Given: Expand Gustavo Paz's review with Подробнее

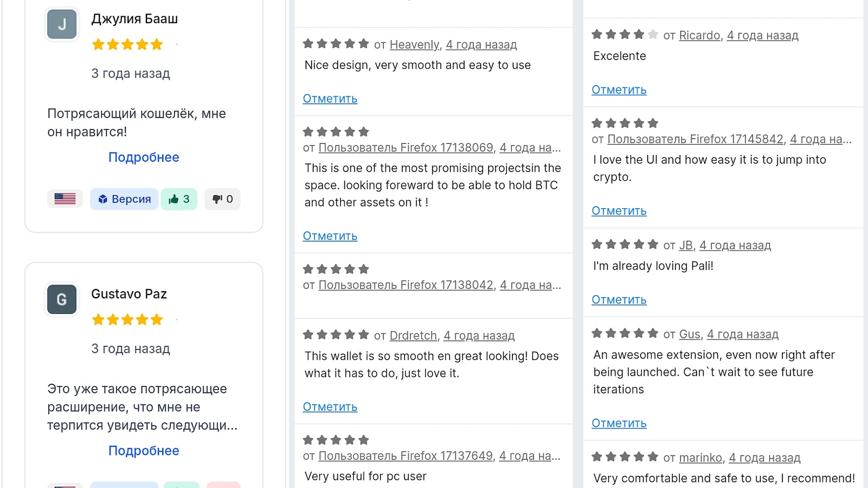Looking at the screenshot, I should [144, 451].
